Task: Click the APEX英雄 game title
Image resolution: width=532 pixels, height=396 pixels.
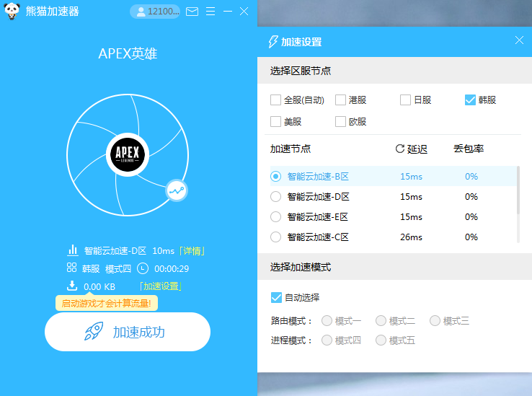Action: (x=128, y=53)
